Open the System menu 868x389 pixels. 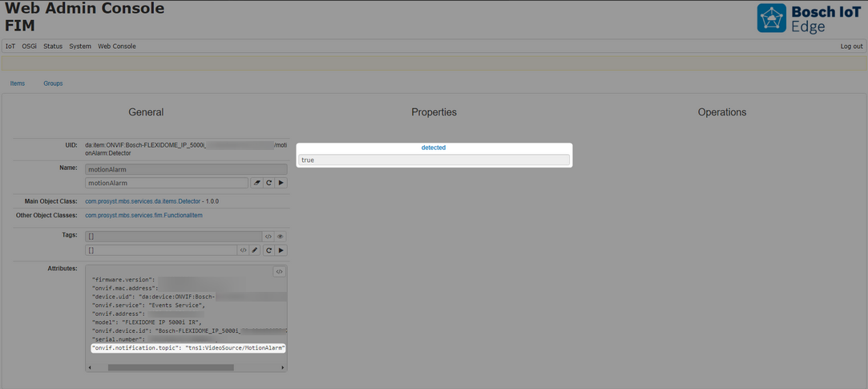(80, 46)
